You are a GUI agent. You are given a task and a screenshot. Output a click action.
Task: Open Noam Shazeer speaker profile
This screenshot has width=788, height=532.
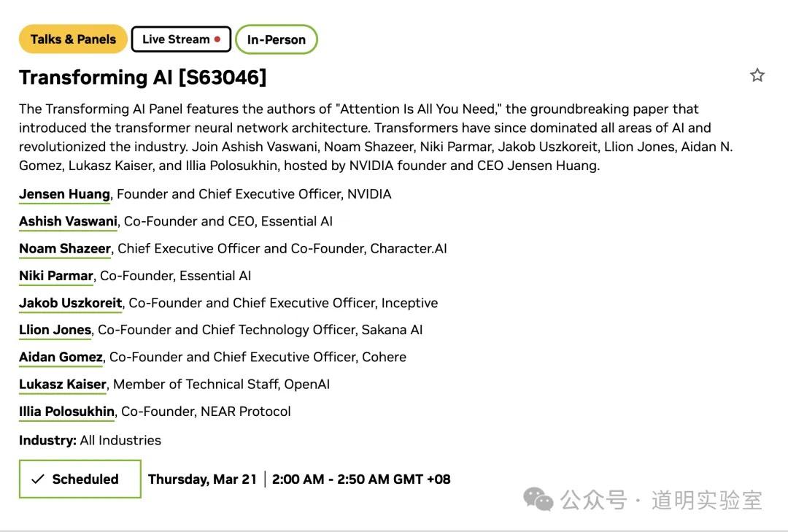click(x=65, y=248)
